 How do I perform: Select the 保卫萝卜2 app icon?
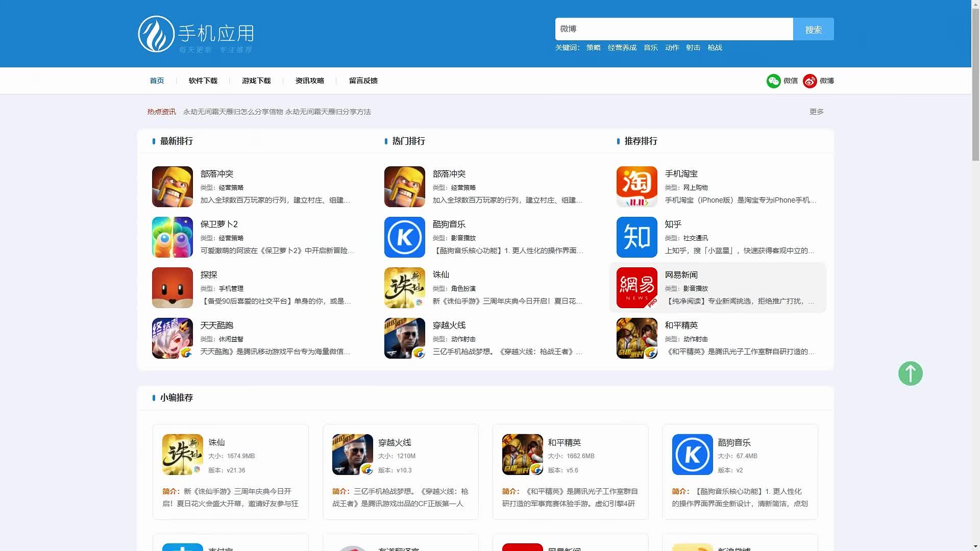pyautogui.click(x=172, y=237)
